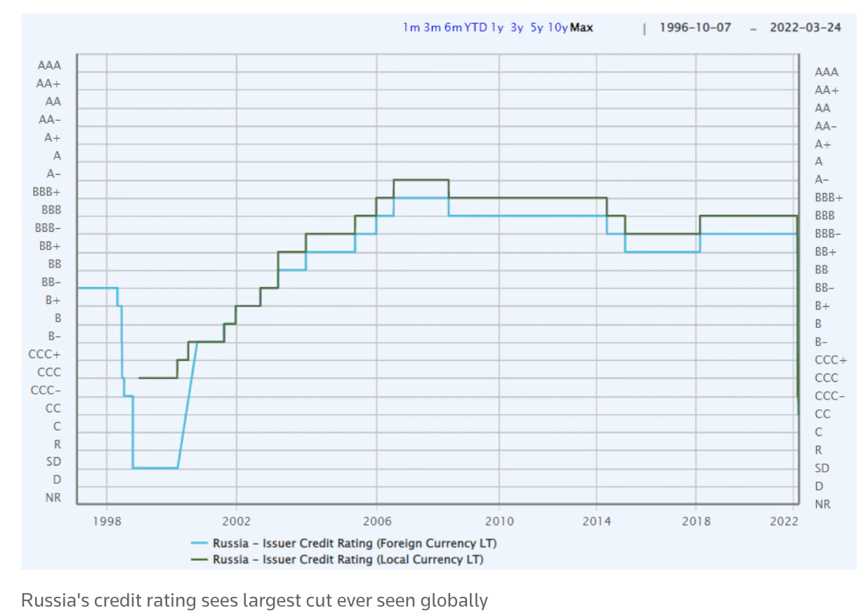Select the YTD time range
The width and height of the screenshot is (868, 615).
tap(475, 28)
